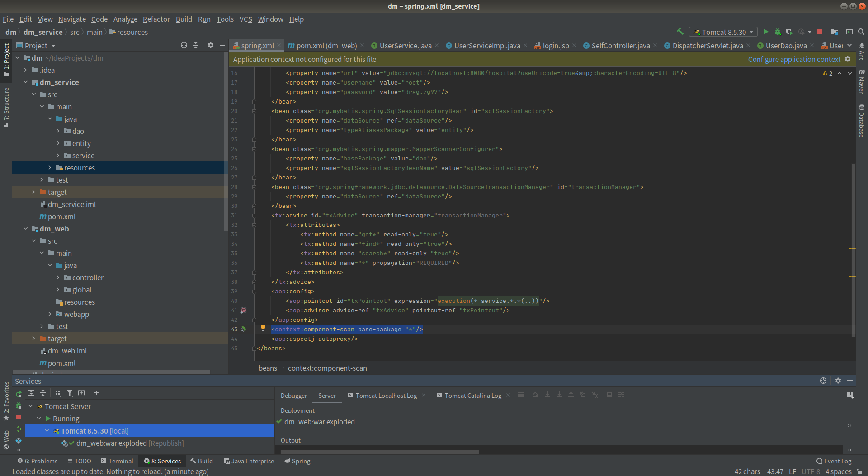Screen dimensions: 868x476
Task: Click the Services output horizontal scrollbar
Action: pos(379,452)
